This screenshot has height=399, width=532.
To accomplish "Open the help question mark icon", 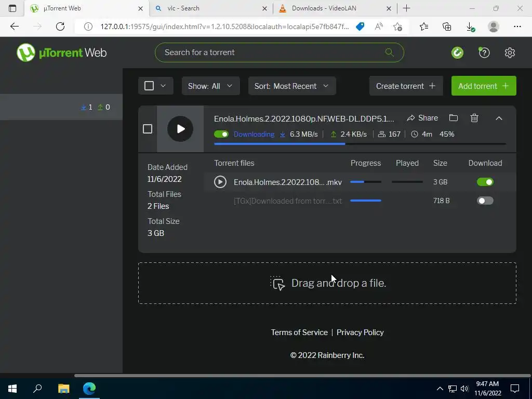I will click(x=484, y=52).
